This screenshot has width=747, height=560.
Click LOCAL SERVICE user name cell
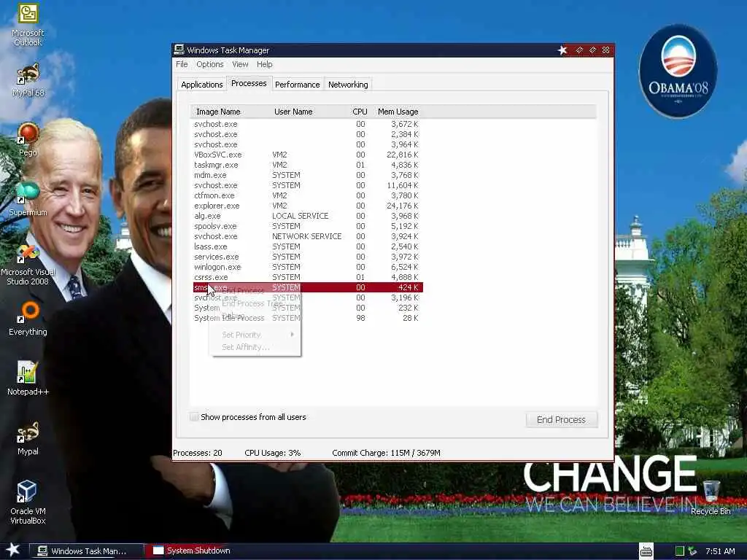pyautogui.click(x=300, y=216)
